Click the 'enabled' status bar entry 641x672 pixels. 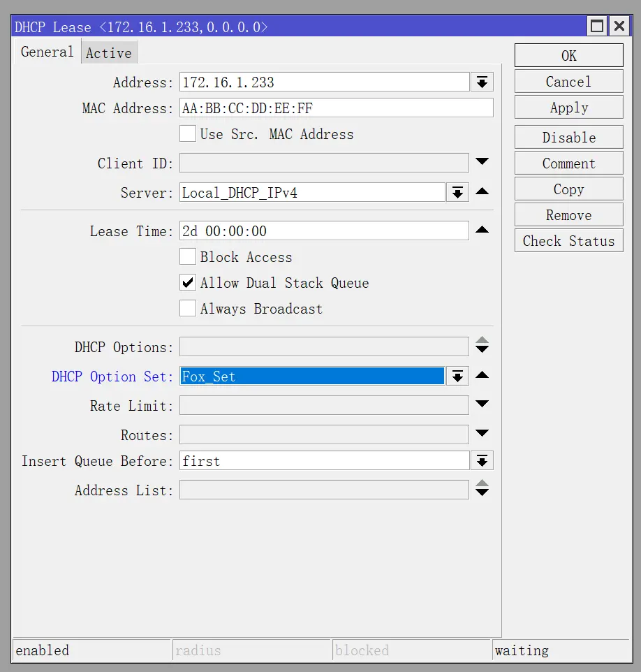(x=91, y=650)
